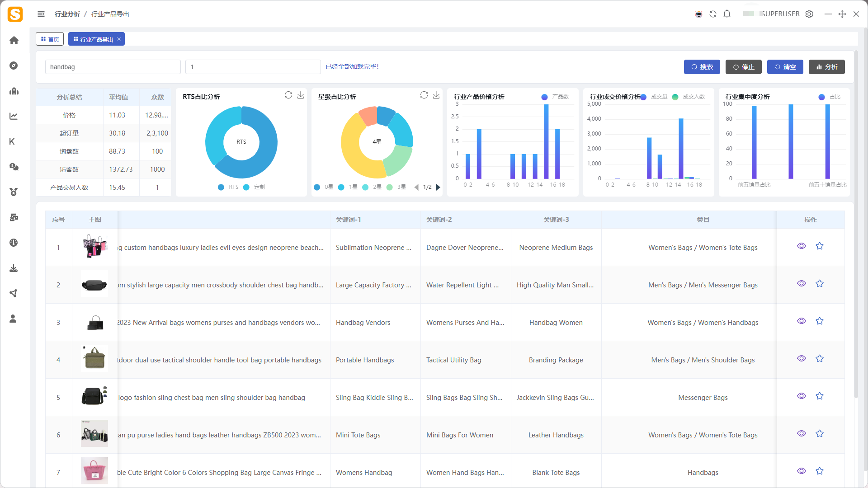The height and width of the screenshot is (488, 868).
Task: Switch to the 首页 tab
Action: [50, 39]
